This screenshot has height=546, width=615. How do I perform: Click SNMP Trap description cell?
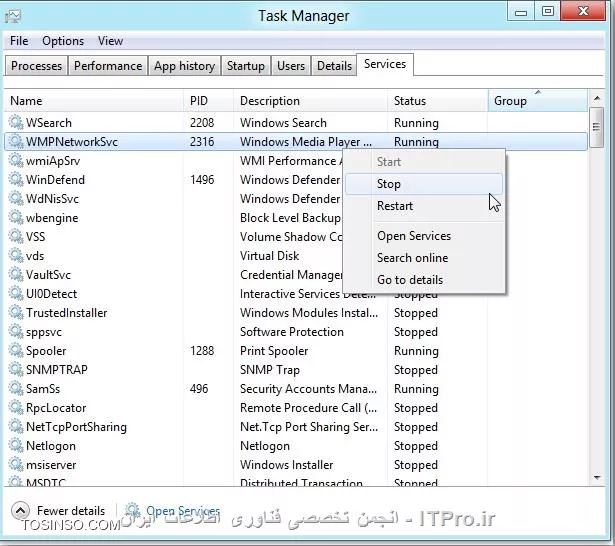pyautogui.click(x=269, y=370)
